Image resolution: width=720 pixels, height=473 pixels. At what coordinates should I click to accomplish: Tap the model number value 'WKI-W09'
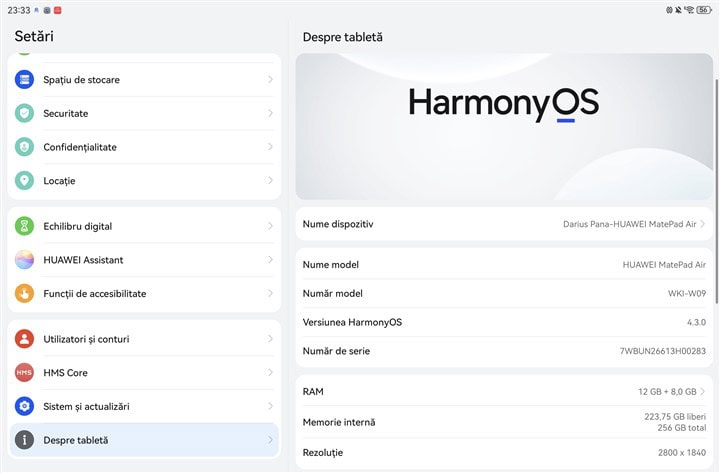(x=686, y=293)
